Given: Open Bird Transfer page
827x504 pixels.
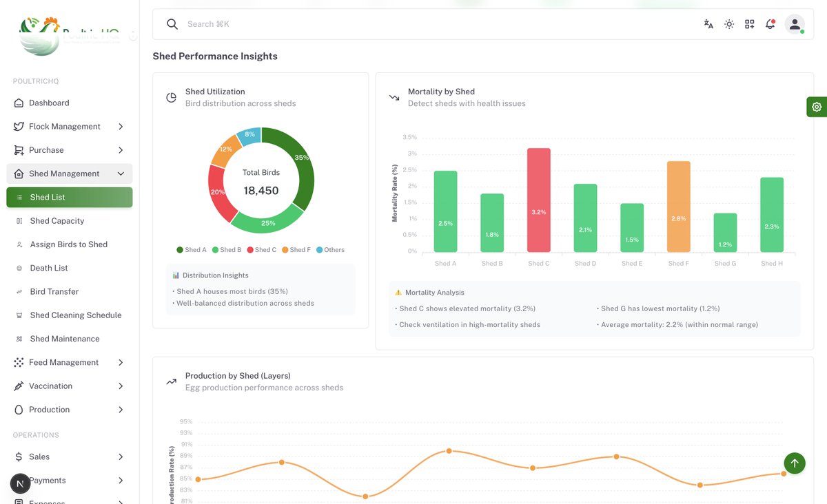Looking at the screenshot, I should pyautogui.click(x=70, y=291).
